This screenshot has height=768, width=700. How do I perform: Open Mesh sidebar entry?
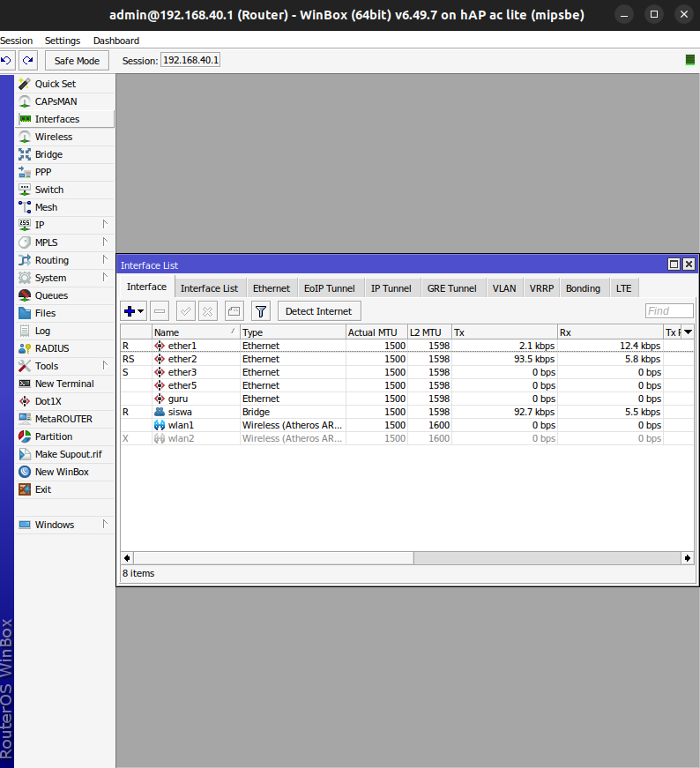coord(64,207)
